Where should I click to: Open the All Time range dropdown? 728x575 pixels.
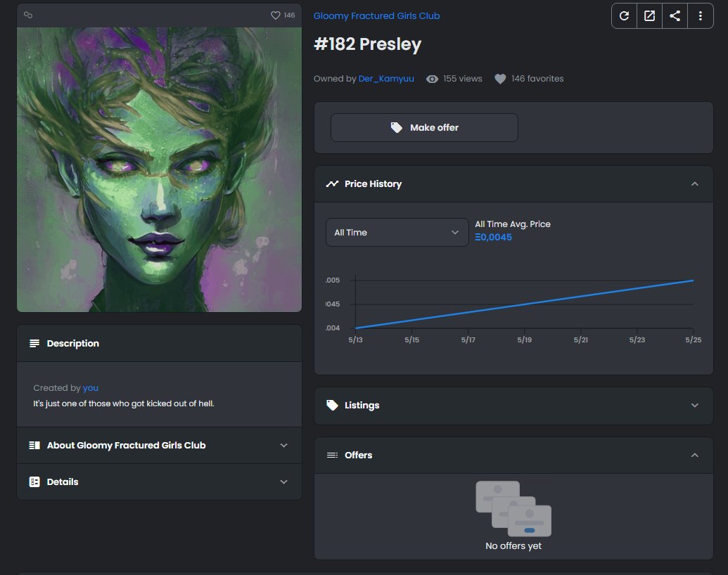[397, 233]
